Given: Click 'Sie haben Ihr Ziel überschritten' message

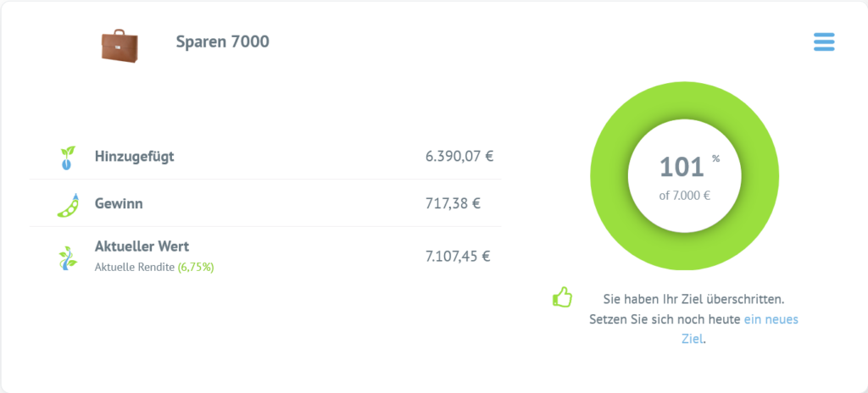Looking at the screenshot, I should coord(693,300).
